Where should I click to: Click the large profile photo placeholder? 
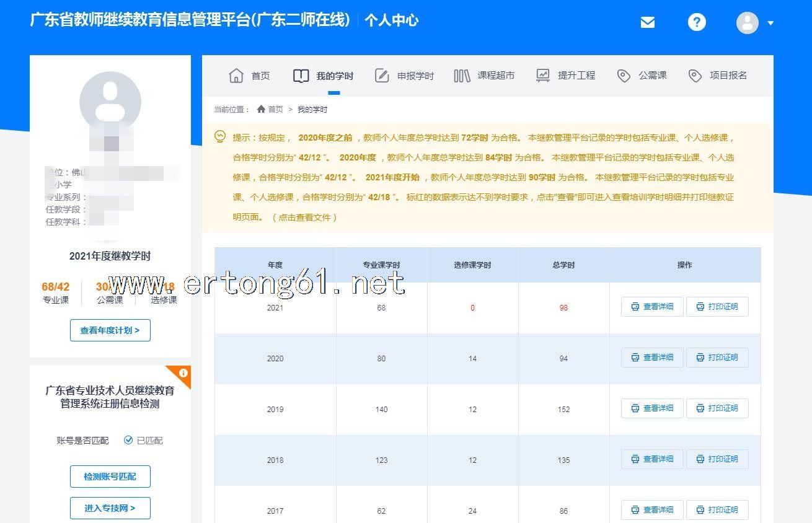(x=110, y=102)
